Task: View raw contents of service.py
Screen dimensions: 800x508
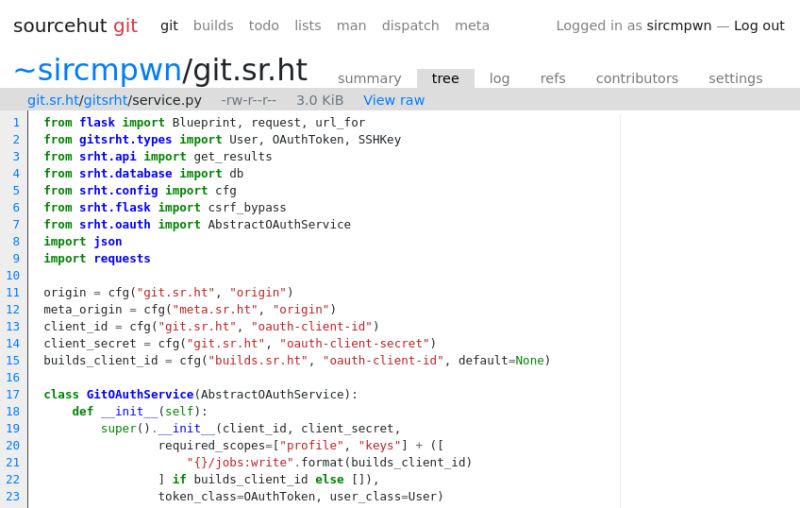Action: click(394, 100)
